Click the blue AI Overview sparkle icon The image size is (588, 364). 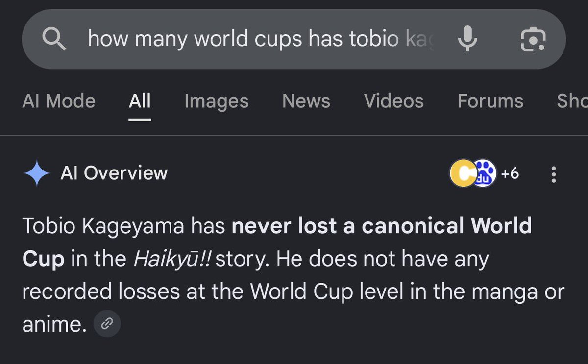[x=36, y=173]
